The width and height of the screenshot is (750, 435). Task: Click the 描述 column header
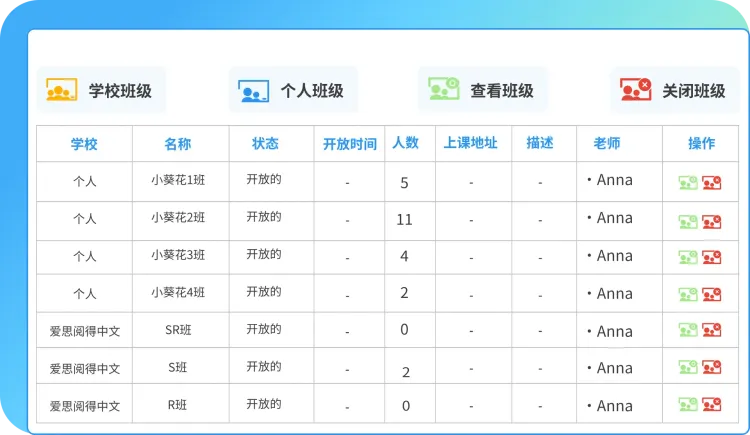[x=540, y=143]
